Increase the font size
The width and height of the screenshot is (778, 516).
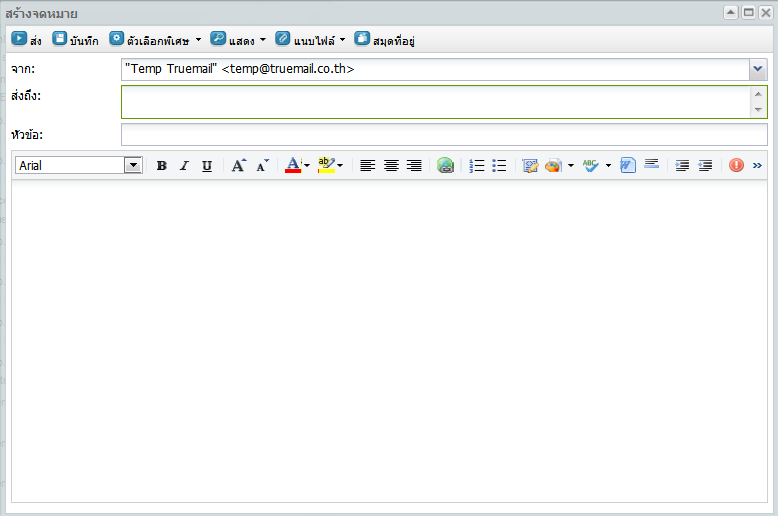[x=239, y=166]
